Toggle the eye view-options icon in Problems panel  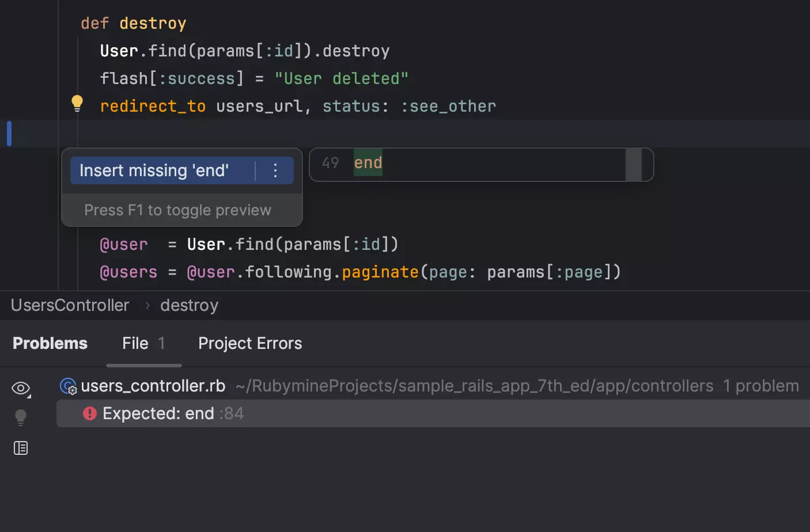20,389
